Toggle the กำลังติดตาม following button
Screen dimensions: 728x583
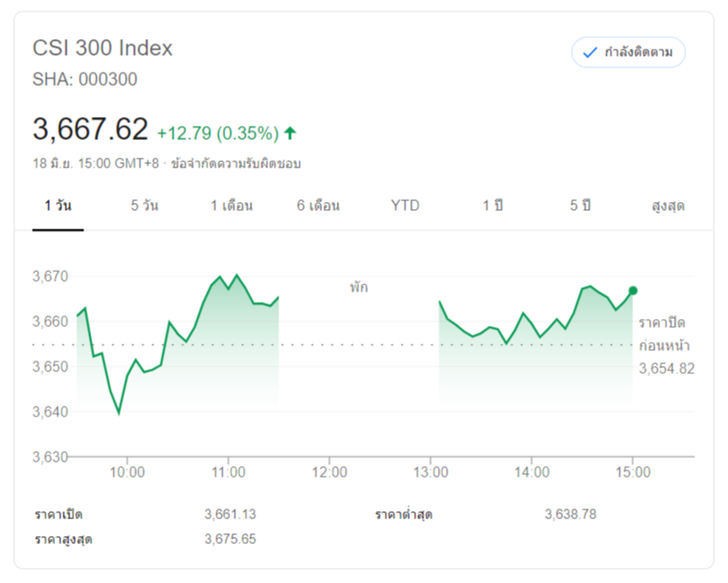[x=629, y=53]
